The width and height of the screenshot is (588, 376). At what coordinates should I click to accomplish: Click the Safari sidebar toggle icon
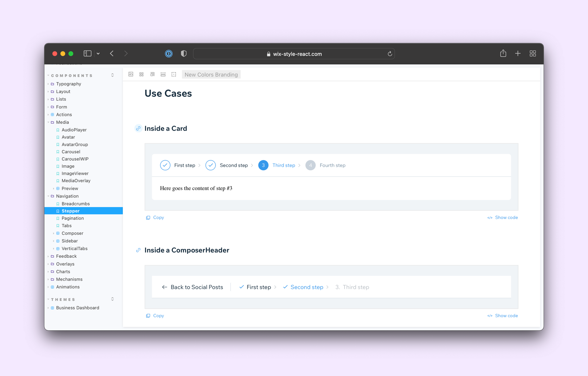coord(87,54)
